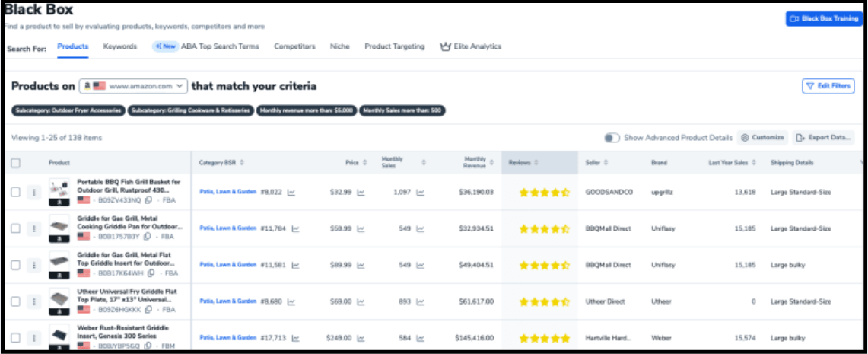Tick checkbox for Utheer Universal Fry Griddle row

[x=16, y=301]
